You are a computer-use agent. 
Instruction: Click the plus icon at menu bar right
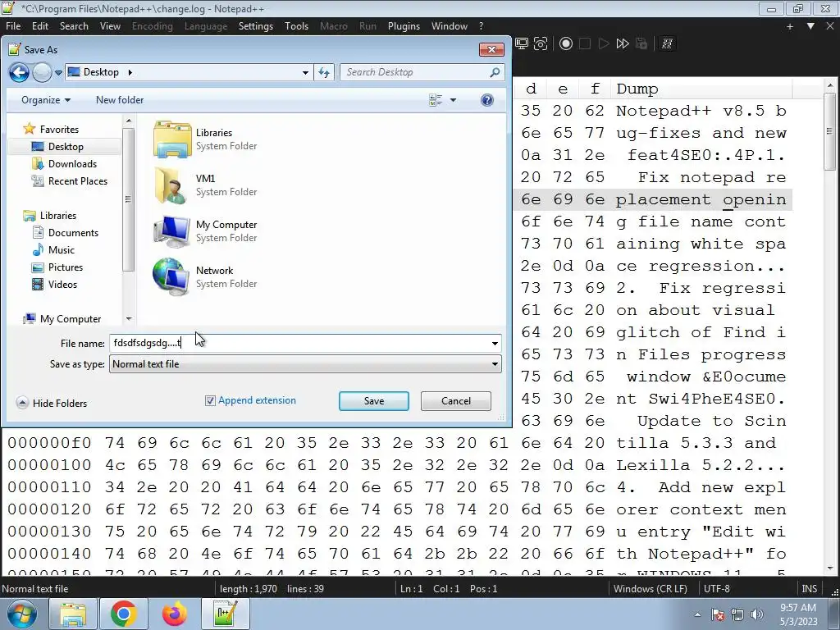point(790,26)
